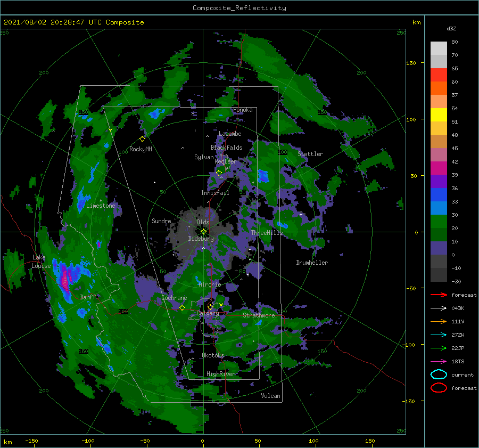Click the yellow diamond marker near RedDeer
Viewport: 479px width, 448px height.
[x=219, y=173]
